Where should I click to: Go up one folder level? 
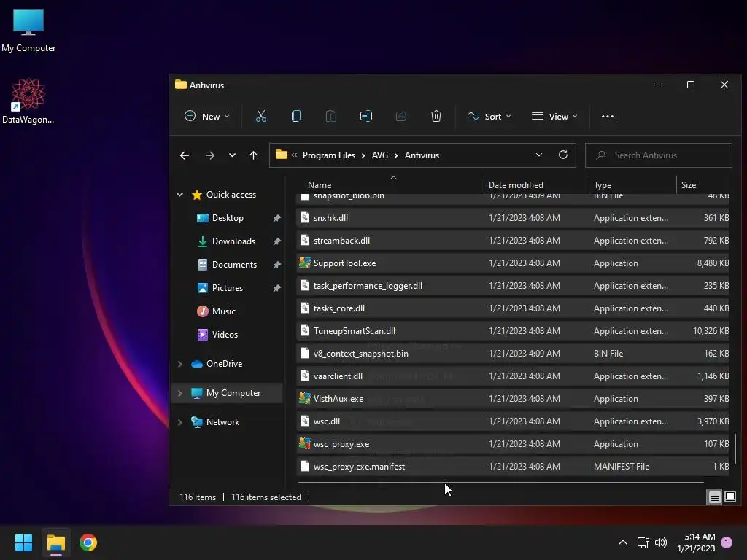click(253, 155)
